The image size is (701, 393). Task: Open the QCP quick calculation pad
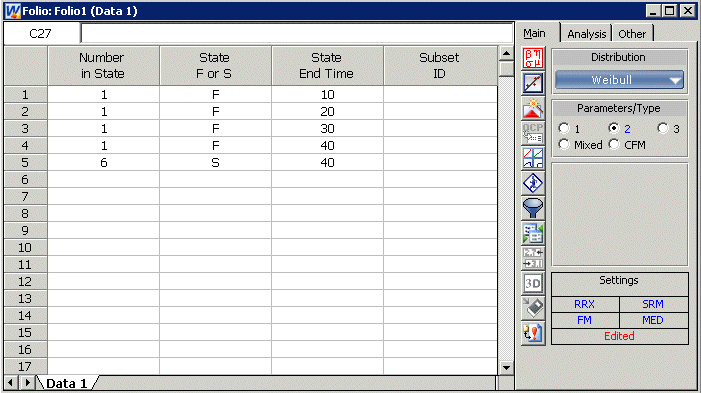coord(533,133)
